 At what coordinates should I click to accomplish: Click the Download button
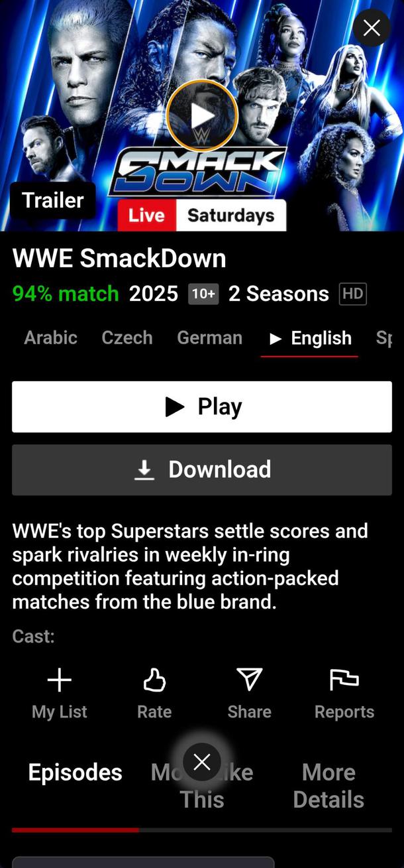point(202,469)
